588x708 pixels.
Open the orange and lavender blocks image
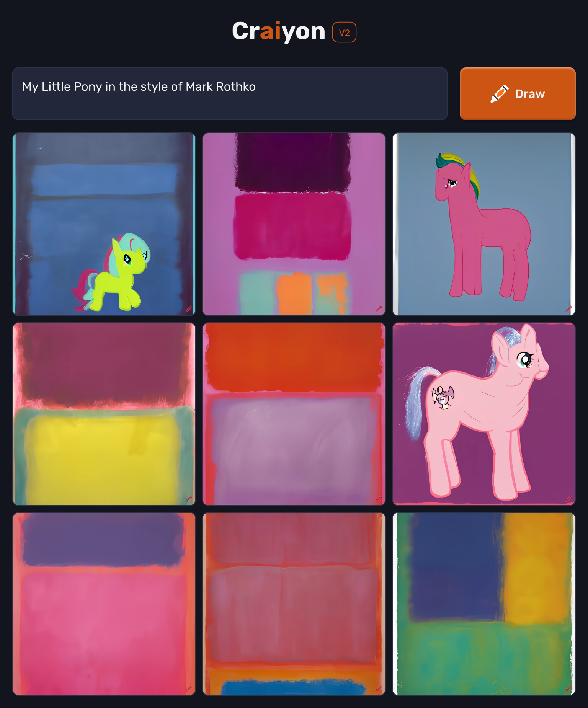[x=294, y=414]
